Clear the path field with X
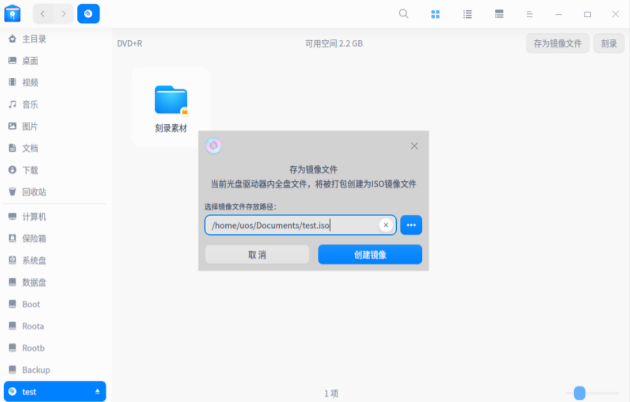630x402 pixels. click(x=386, y=225)
